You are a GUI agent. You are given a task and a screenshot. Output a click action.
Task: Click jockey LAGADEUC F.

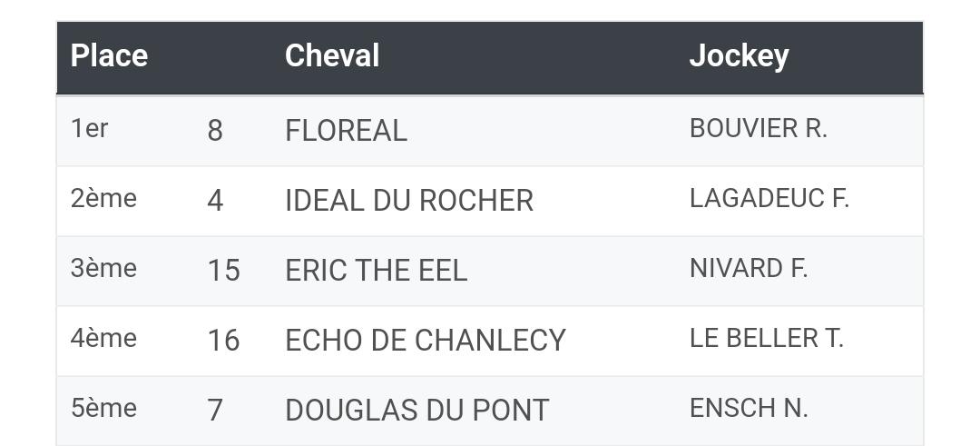pyautogui.click(x=769, y=198)
